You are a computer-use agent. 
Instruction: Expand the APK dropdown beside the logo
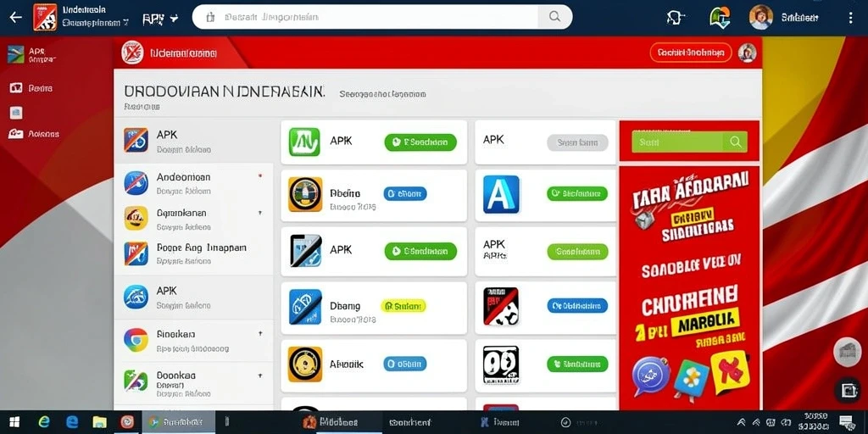pyautogui.click(x=160, y=19)
